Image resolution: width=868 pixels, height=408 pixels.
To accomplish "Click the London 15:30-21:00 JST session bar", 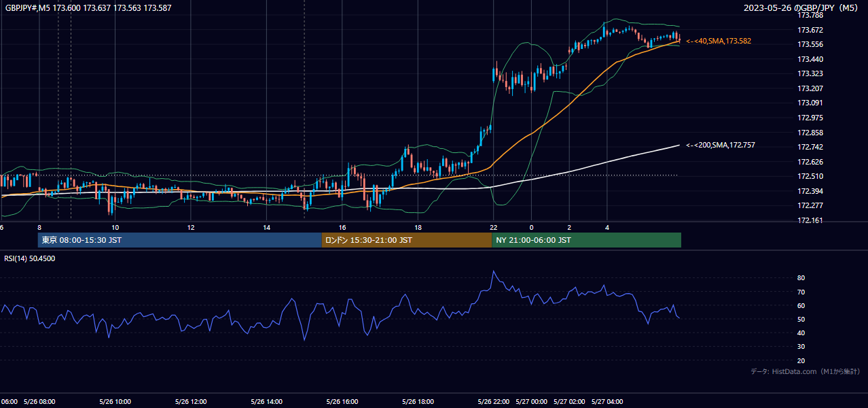I will (407, 240).
